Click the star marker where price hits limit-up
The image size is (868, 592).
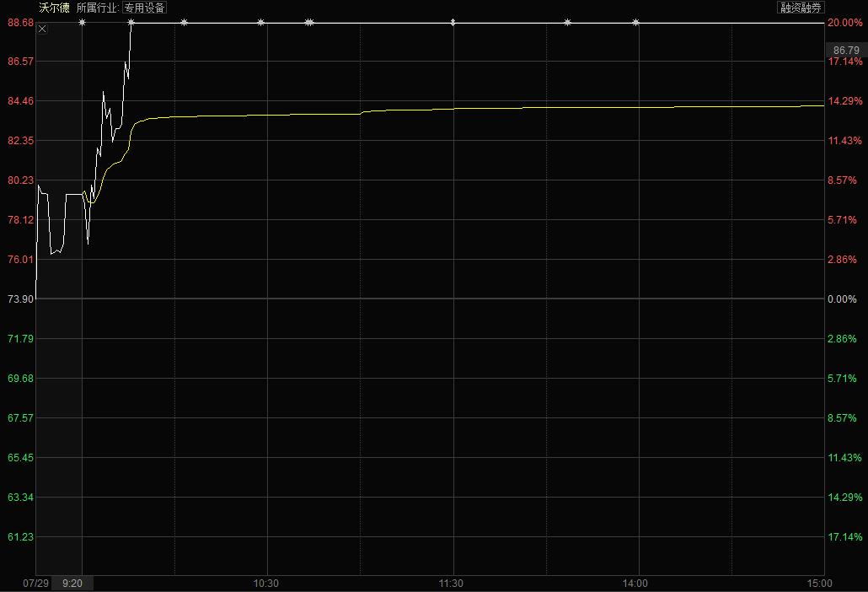131,22
